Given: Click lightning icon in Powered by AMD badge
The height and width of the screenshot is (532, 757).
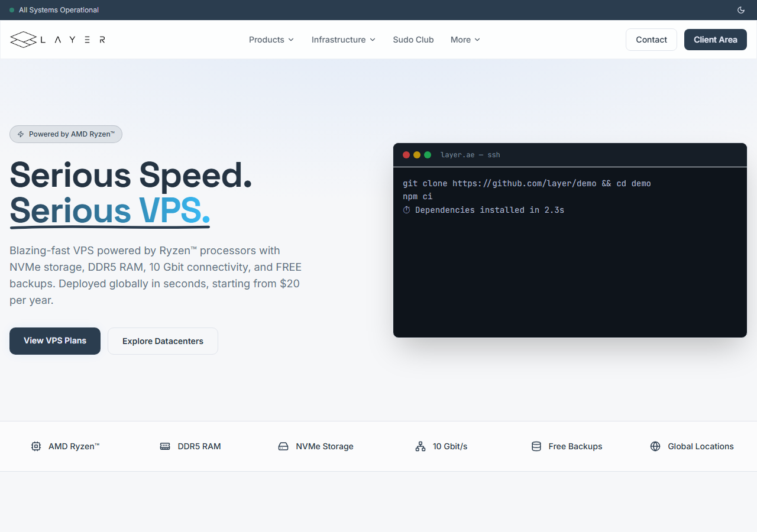Looking at the screenshot, I should point(21,134).
